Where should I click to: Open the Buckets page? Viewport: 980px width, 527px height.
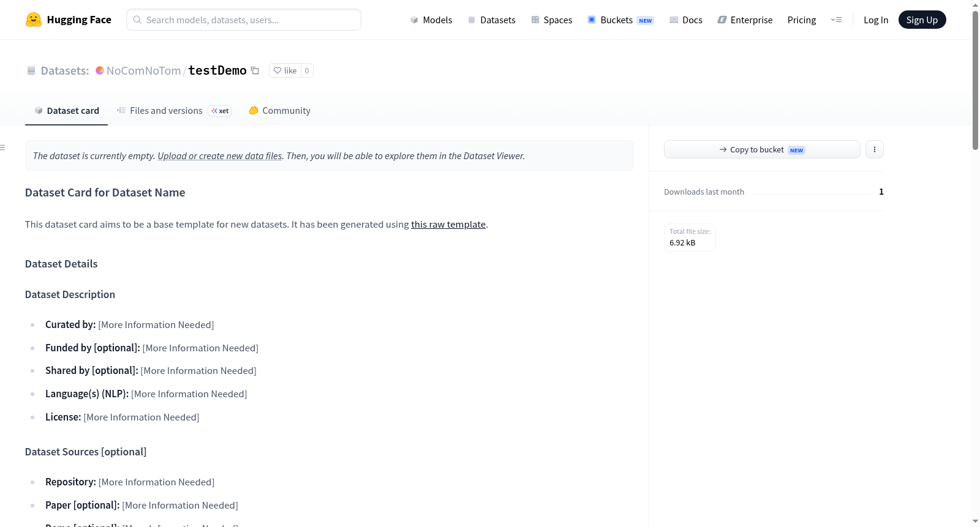pyautogui.click(x=620, y=20)
